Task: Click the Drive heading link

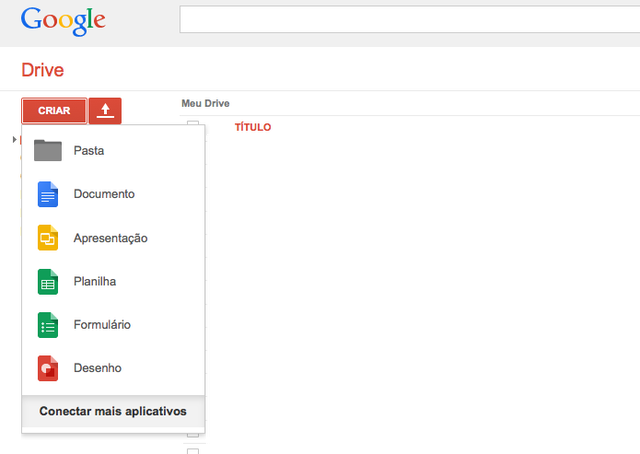Action: [x=42, y=70]
